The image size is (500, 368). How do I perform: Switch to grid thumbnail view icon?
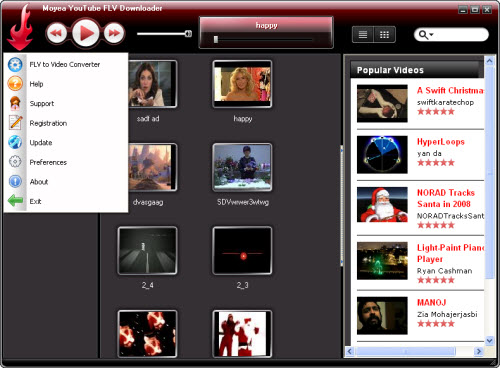pyautogui.click(x=384, y=34)
